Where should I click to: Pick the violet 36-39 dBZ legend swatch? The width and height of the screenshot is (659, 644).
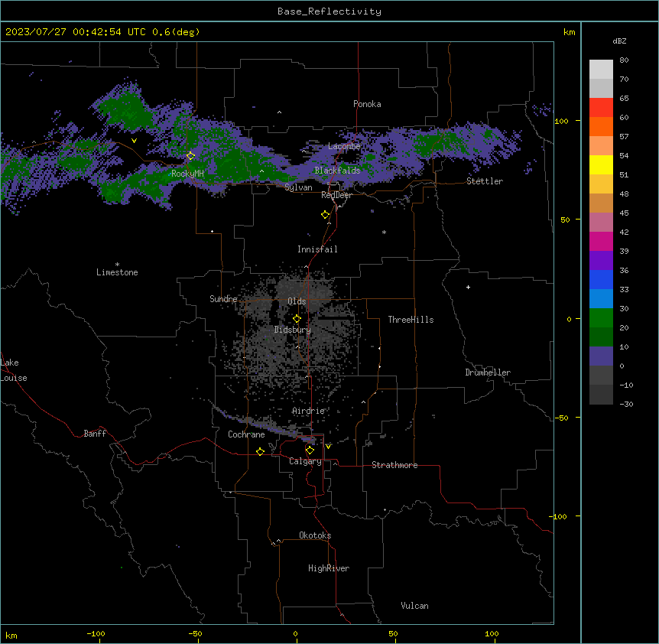coord(601,261)
